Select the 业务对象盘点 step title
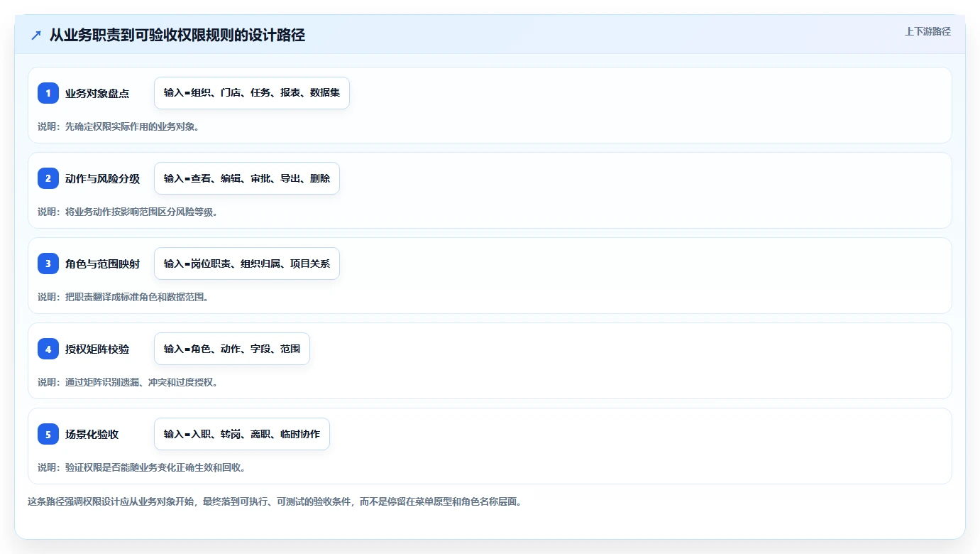The image size is (980, 554). 97,93
